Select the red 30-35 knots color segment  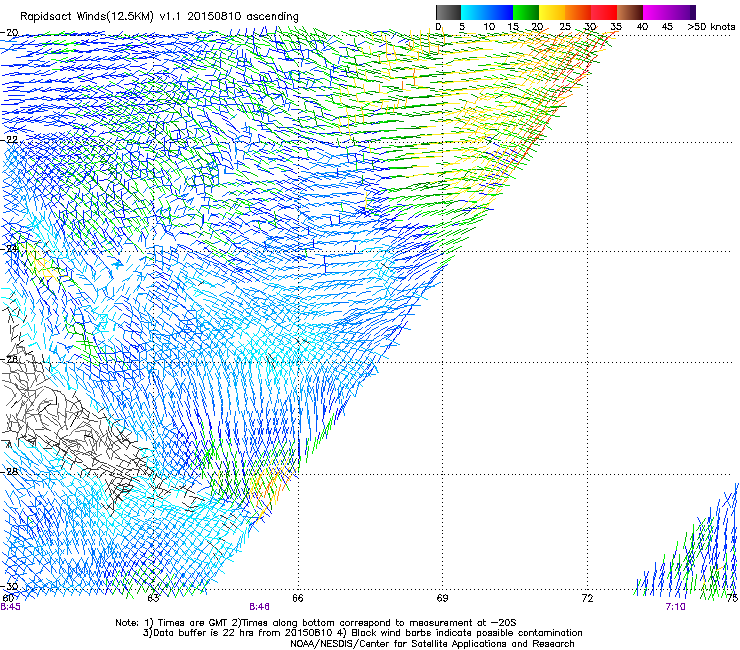[604, 12]
